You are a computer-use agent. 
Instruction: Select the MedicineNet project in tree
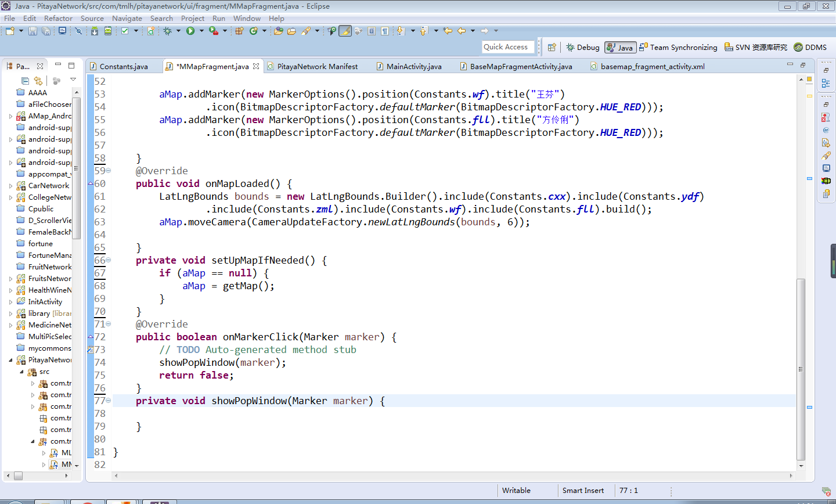point(50,325)
